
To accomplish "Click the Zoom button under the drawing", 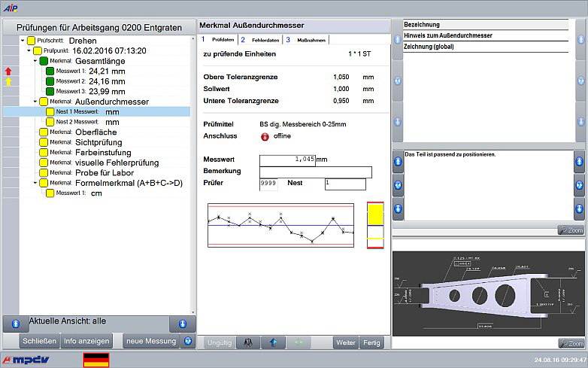I will coord(571,343).
